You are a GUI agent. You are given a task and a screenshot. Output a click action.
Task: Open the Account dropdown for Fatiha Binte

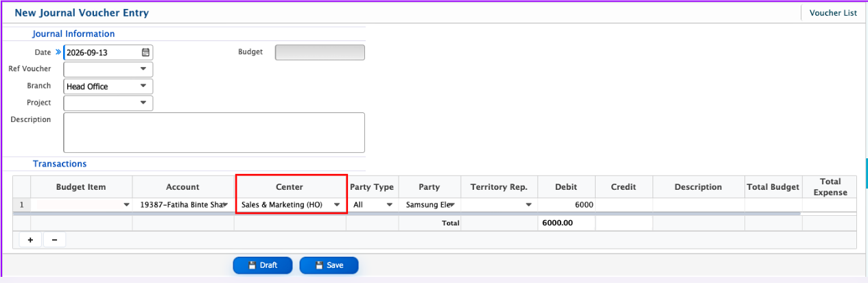225,205
